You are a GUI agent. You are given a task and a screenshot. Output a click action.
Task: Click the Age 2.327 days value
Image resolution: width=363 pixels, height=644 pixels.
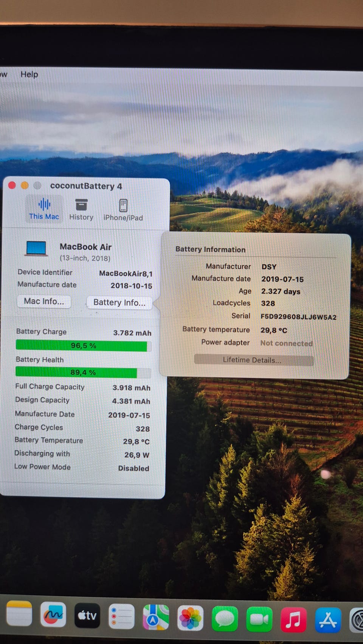pos(281,292)
